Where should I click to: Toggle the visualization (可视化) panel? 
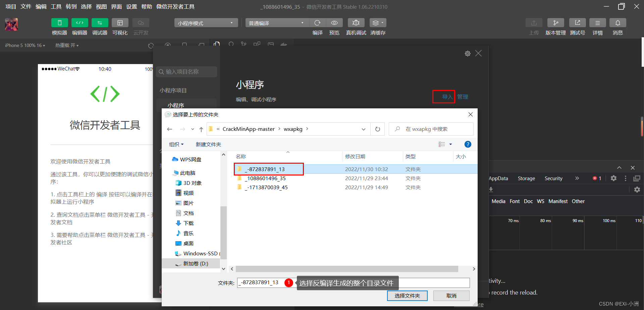point(120,23)
